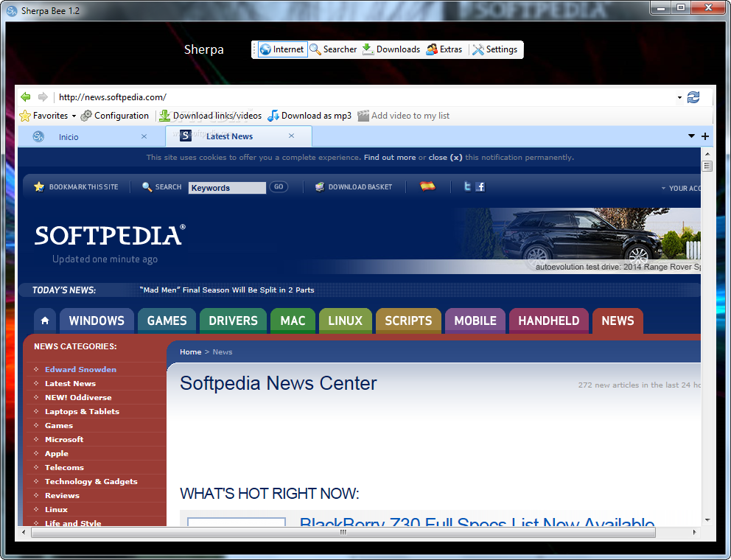Open the Internet section in Sherpa toolbar
Viewport: 731px width, 560px height.
(x=282, y=49)
